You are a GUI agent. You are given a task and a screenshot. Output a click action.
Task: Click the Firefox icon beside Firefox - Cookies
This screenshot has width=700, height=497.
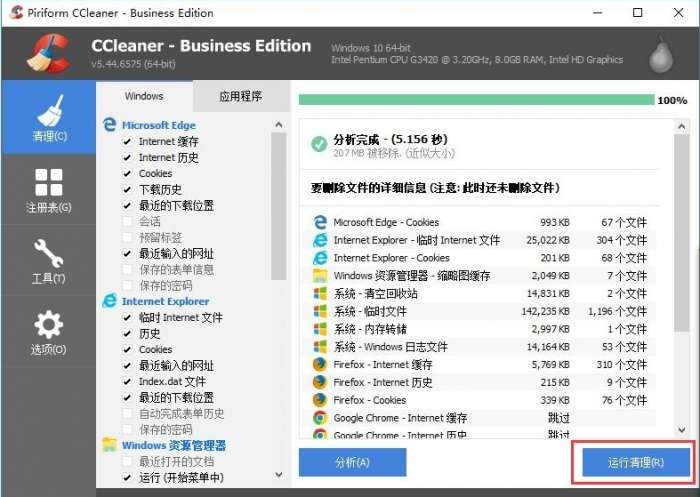[x=320, y=400]
